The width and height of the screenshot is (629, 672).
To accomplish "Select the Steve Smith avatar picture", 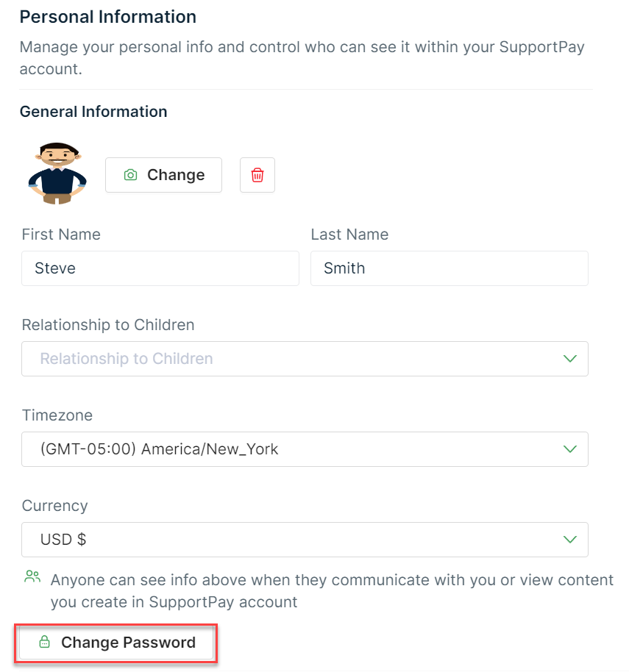I will click(57, 174).
